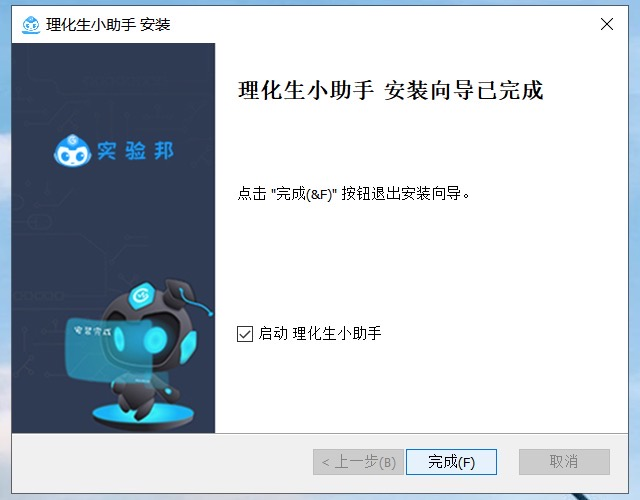Click the instruction text about 完成(&F)
The height and width of the screenshot is (500, 640).
coord(353,193)
